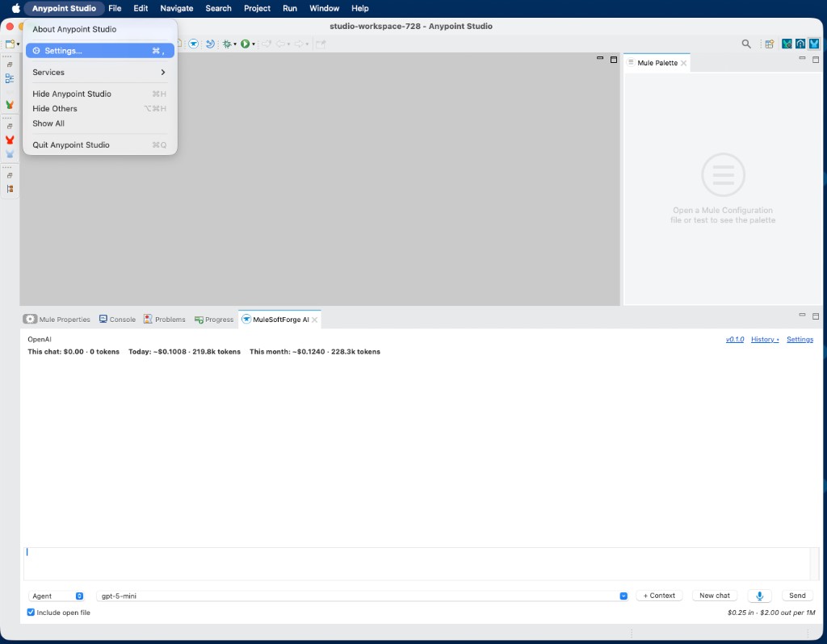The image size is (827, 644).
Task: Click the OpenAI provider label
Action: (40, 340)
